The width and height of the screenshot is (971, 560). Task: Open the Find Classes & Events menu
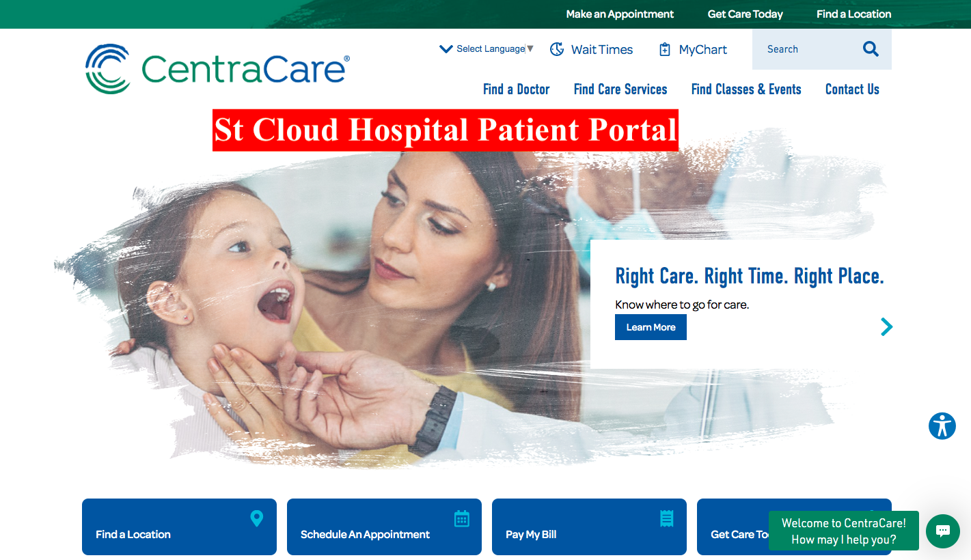746,89
